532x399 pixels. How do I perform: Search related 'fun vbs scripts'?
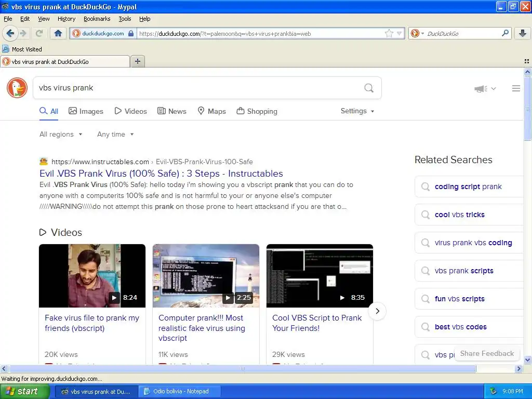pos(469,299)
